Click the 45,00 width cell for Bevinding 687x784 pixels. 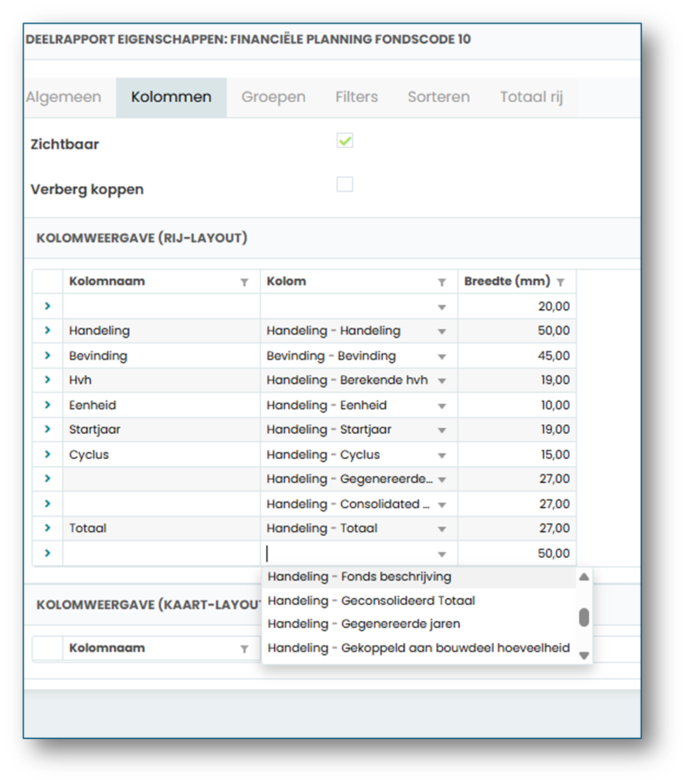point(517,355)
